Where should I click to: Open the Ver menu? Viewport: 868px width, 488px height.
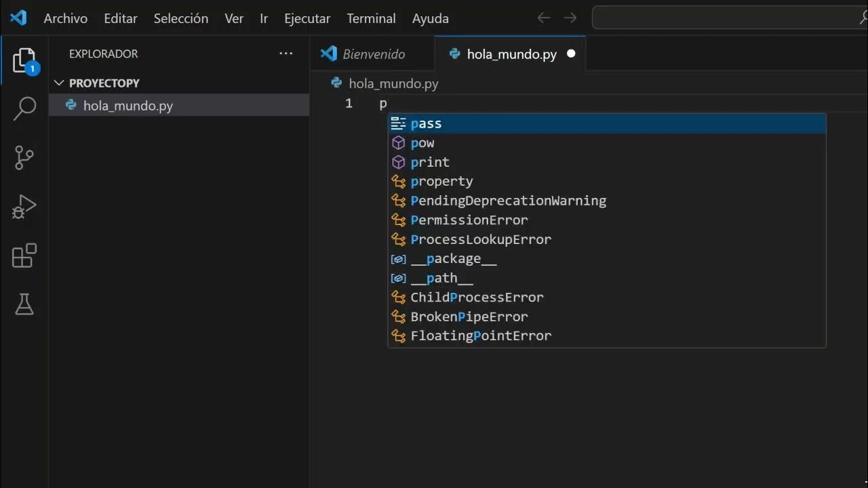tap(234, 18)
